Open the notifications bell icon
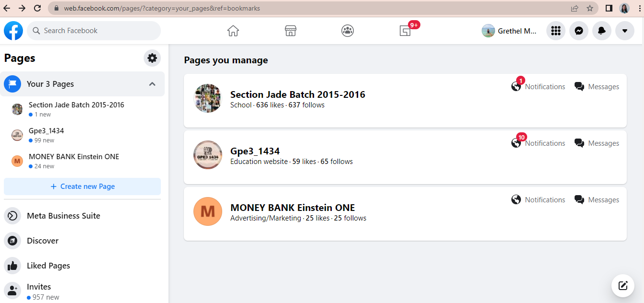 coord(602,31)
